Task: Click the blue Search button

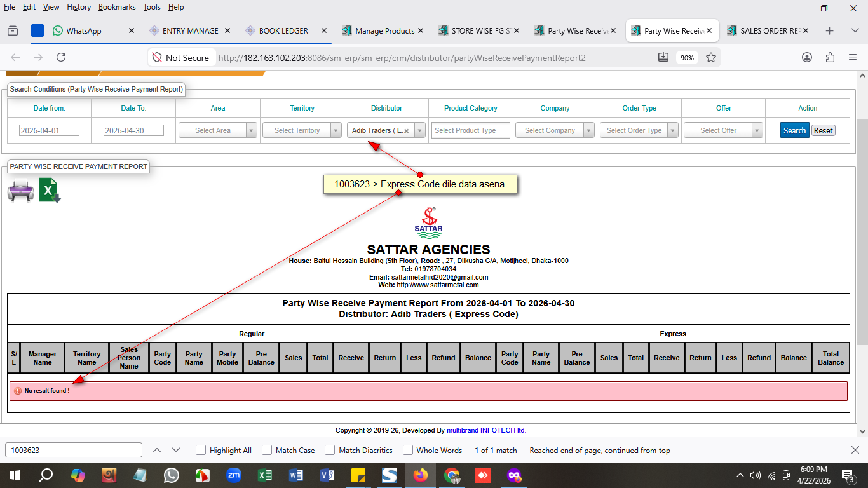Action: [x=794, y=130]
